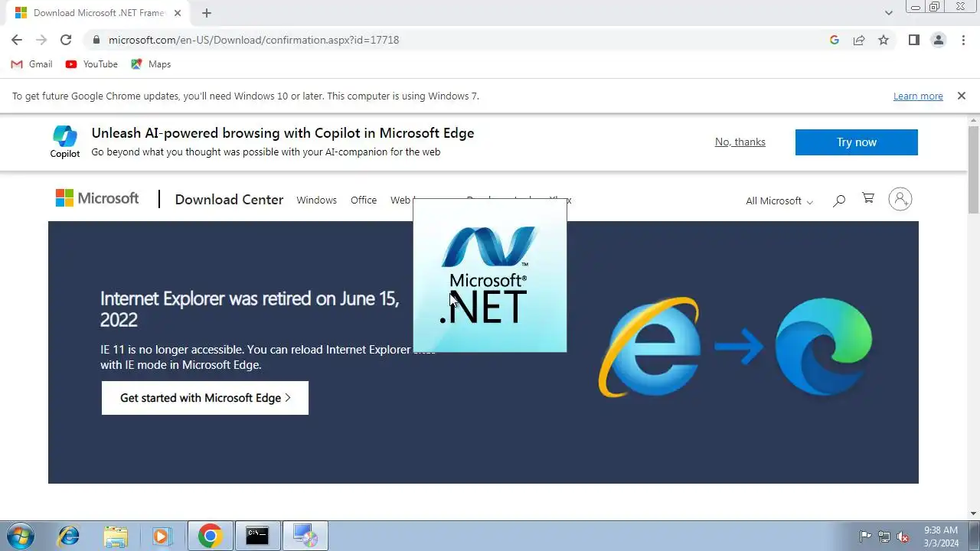Click the Copilot logo
The width and height of the screenshot is (980, 551).
(x=65, y=142)
